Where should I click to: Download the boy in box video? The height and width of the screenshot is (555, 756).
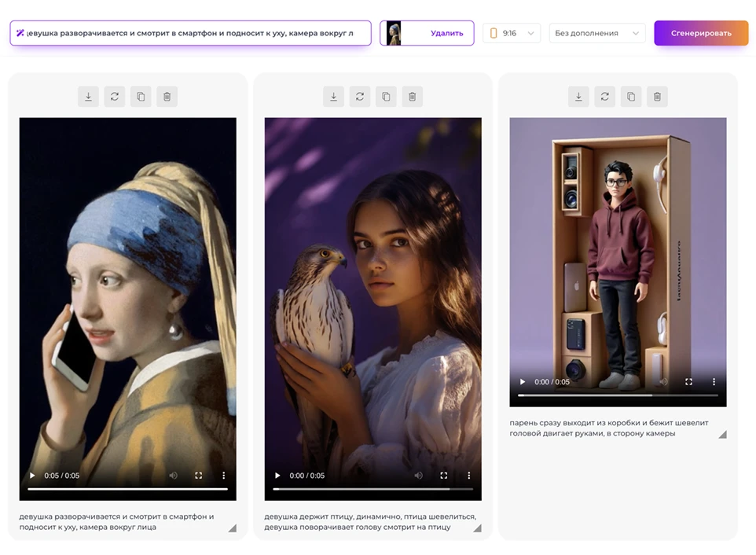tap(578, 97)
